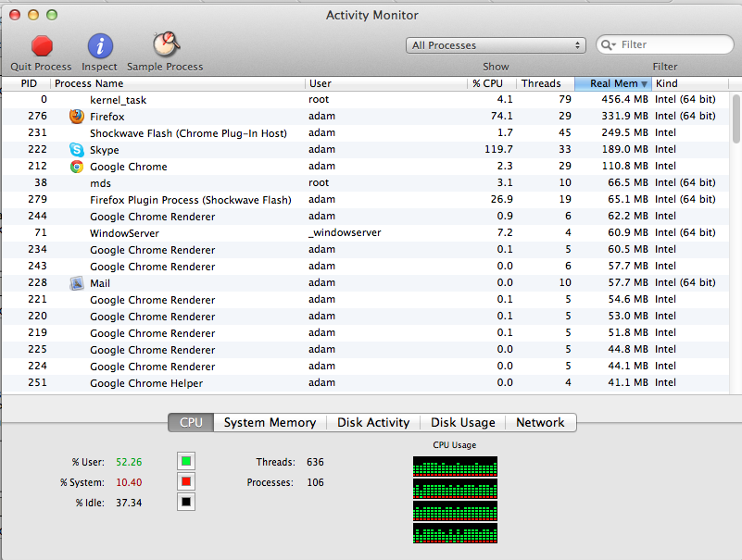Screen dimensions: 742x560
Task: Open the All Processes dropdown
Action: click(496, 45)
